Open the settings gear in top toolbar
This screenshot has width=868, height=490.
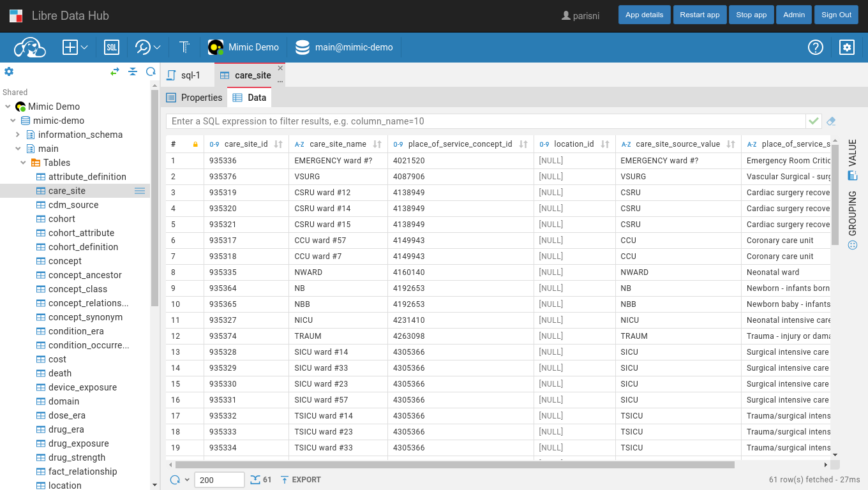(846, 47)
